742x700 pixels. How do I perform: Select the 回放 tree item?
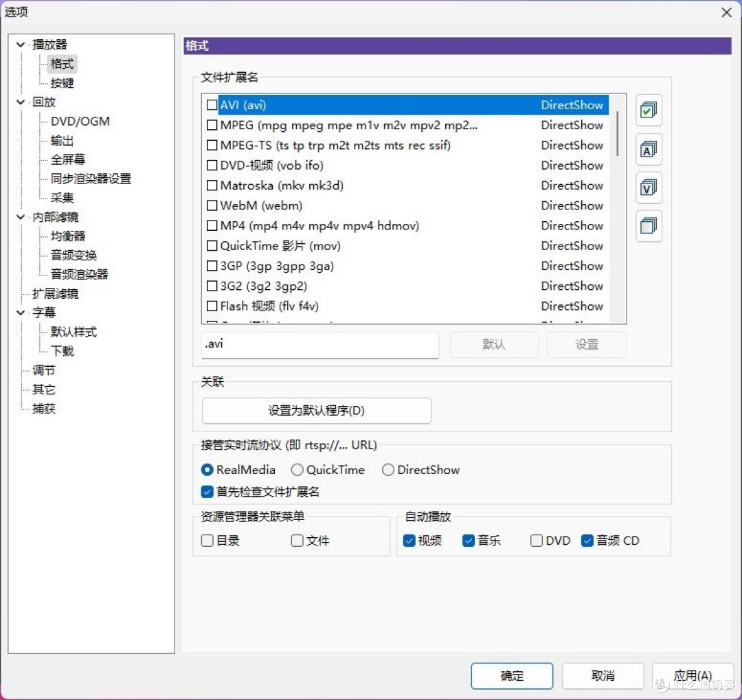coord(44,102)
